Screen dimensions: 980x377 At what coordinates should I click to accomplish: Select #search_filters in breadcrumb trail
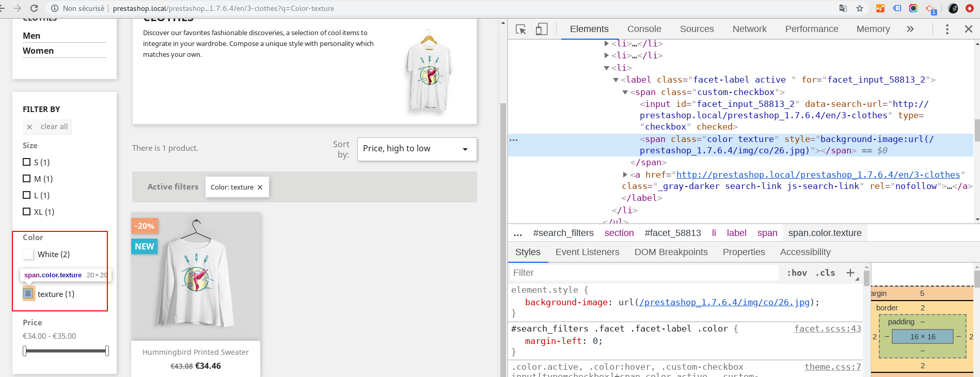563,233
